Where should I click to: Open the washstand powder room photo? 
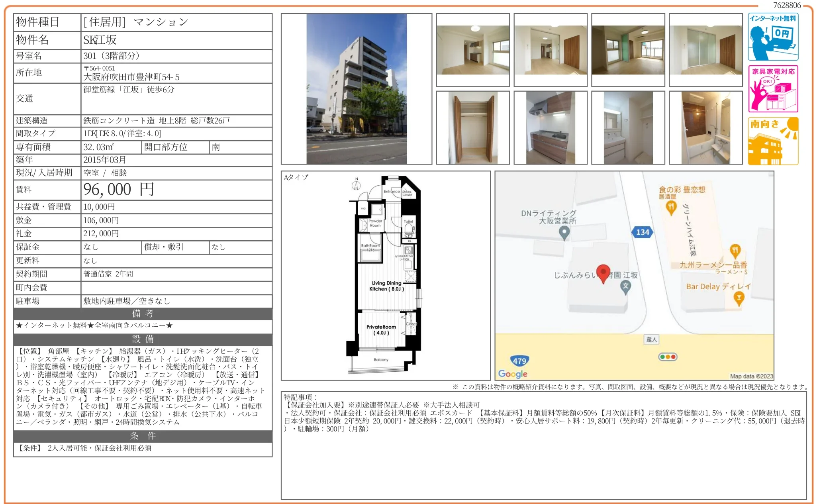628,127
